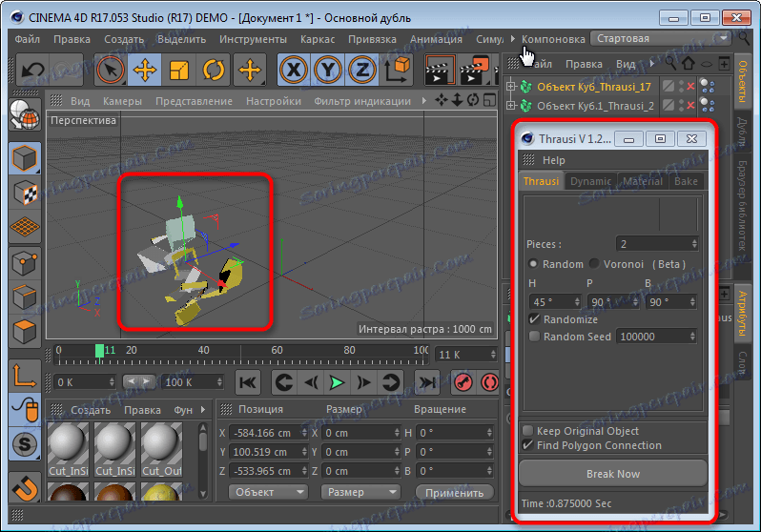The width and height of the screenshot is (761, 532).
Task: Expand Объект Куб_Thrausi_17 tree node
Action: click(510, 87)
